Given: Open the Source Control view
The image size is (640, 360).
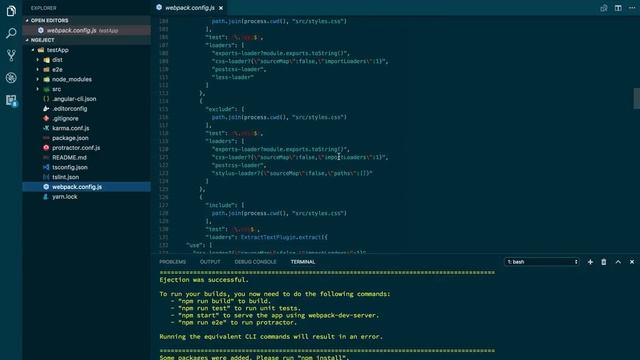Looking at the screenshot, I should click(x=11, y=55).
